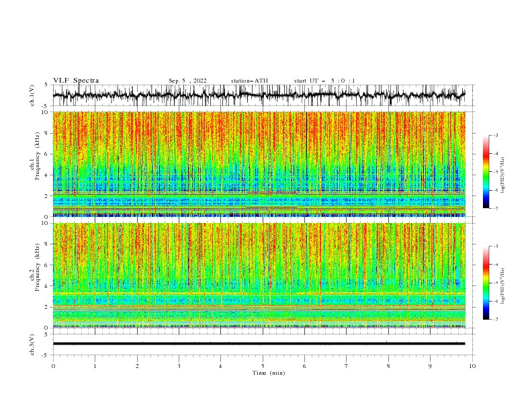Select the ch.2 "Frequency (kHz)" axis label
532x411 pixels.
pyautogui.click(x=38, y=268)
